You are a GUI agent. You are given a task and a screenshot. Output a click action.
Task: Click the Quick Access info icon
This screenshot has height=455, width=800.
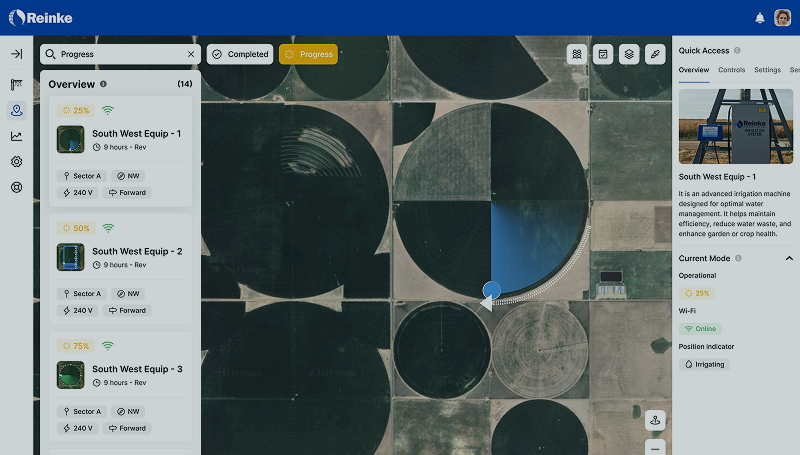point(737,50)
